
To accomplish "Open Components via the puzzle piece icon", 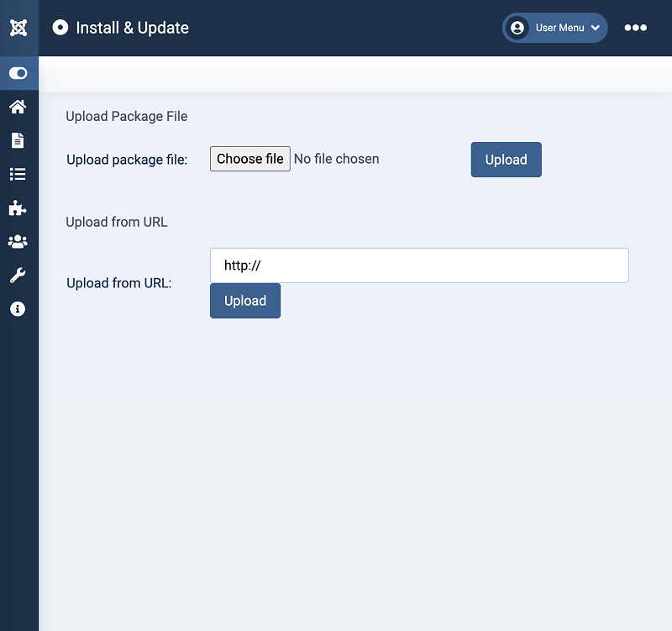I will click(18, 208).
